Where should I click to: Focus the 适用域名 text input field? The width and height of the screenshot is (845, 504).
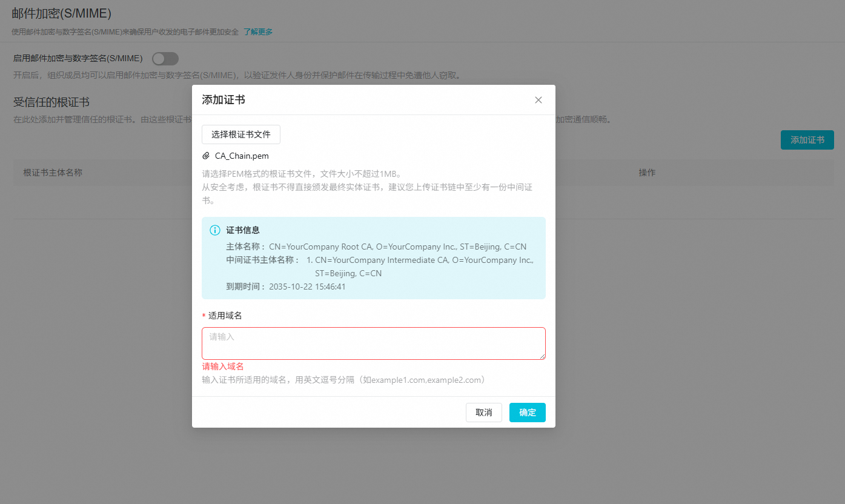[373, 343]
